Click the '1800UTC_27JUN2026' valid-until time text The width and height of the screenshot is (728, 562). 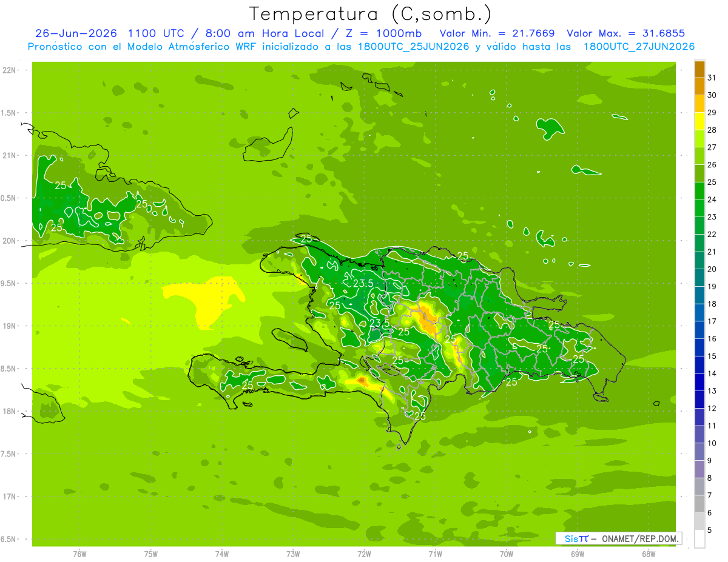tap(639, 47)
